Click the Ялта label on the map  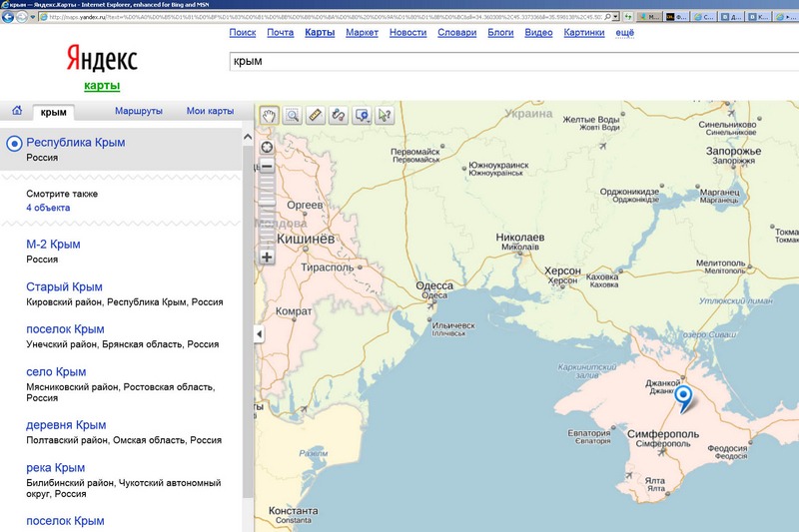pos(655,480)
